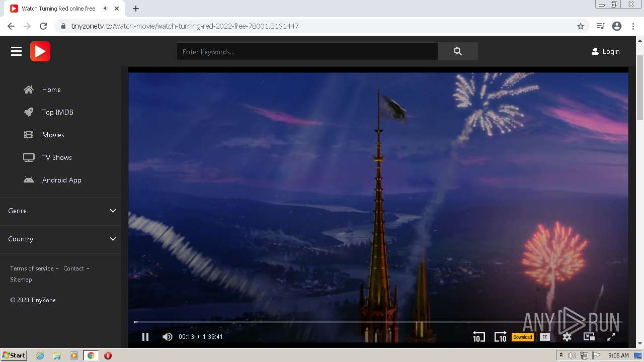Close the Turning Red tab
The width and height of the screenshot is (644, 362).
(117, 9)
